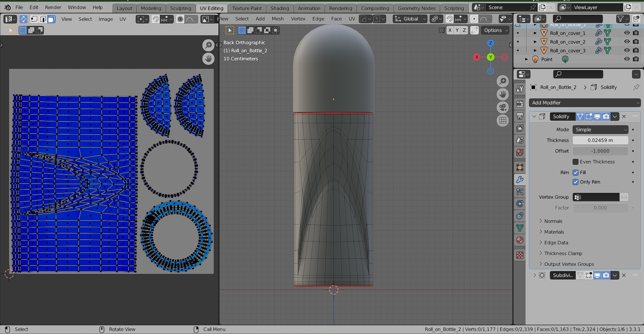The width and height of the screenshot is (644, 334).
Task: Click Thickness value field 0.02459 m
Action: (x=600, y=140)
